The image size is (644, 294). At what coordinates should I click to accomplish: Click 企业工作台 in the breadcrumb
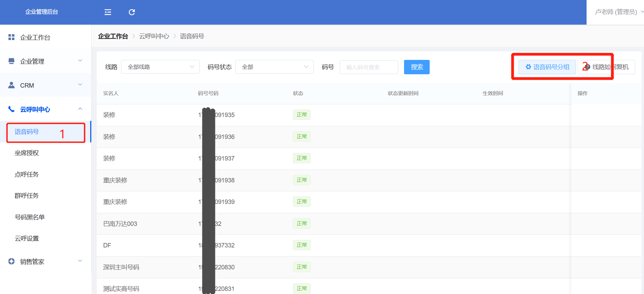coord(113,36)
